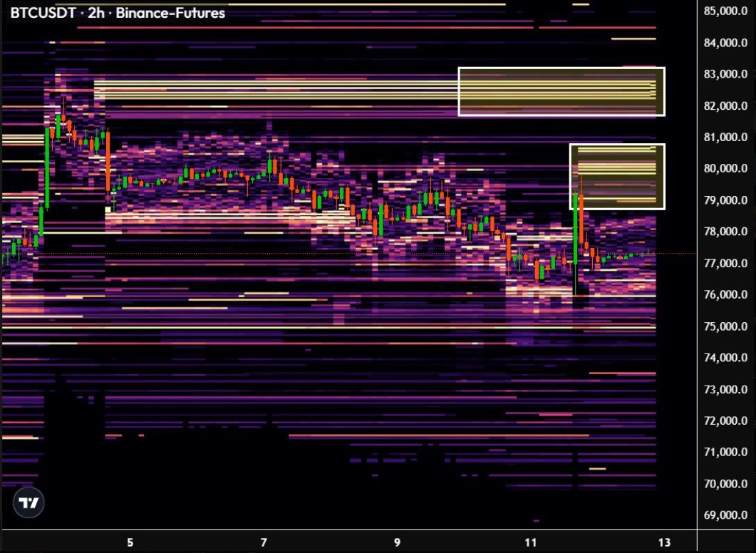Select date label 13 on time axis
Image resolution: width=756 pixels, height=553 pixels.
(664, 542)
